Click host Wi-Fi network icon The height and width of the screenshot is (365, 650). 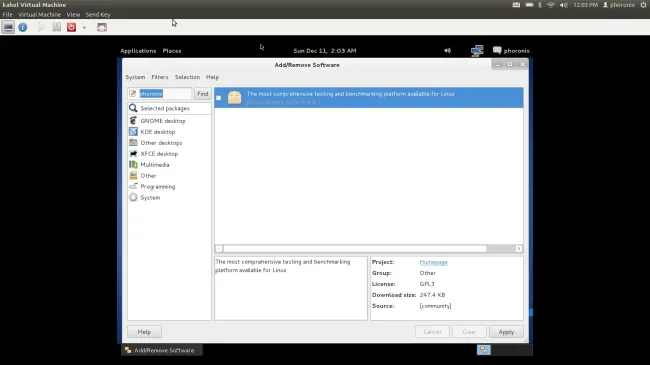[x=551, y=5]
